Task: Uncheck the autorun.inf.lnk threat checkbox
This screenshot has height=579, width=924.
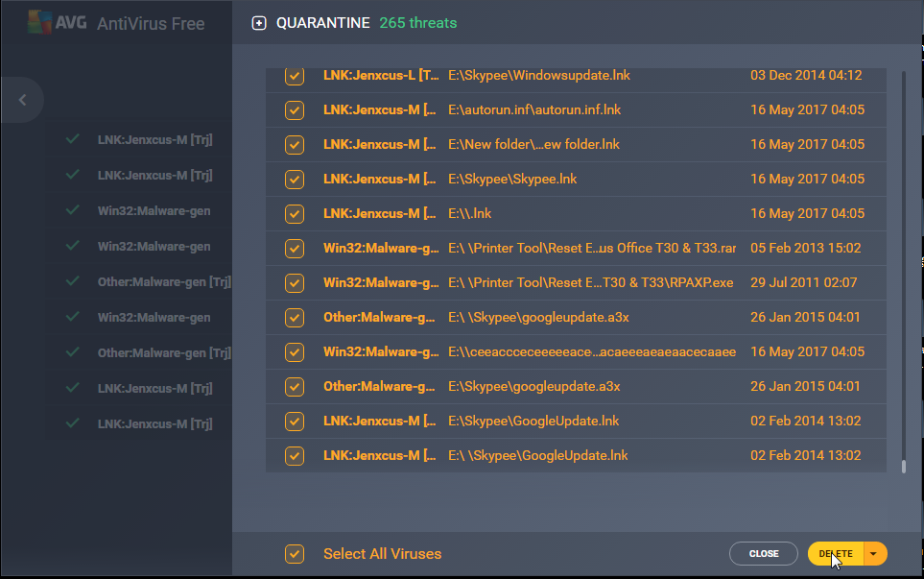Action: (x=294, y=110)
